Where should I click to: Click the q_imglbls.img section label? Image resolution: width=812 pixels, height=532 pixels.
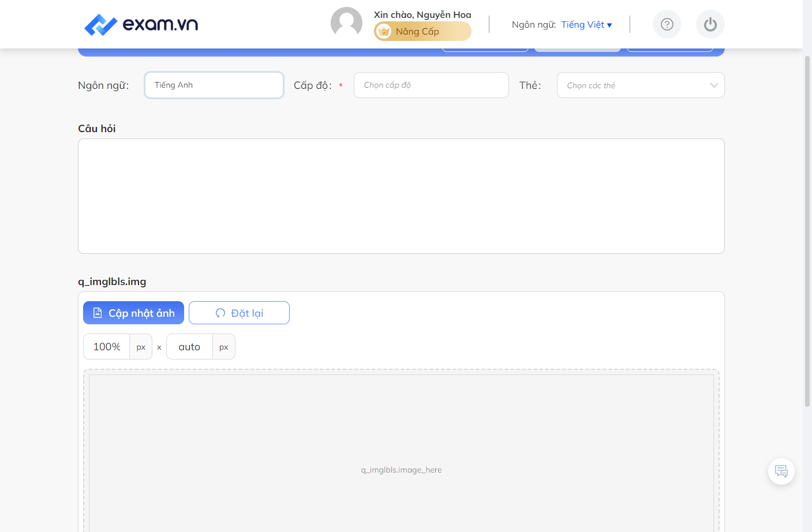[x=112, y=282]
